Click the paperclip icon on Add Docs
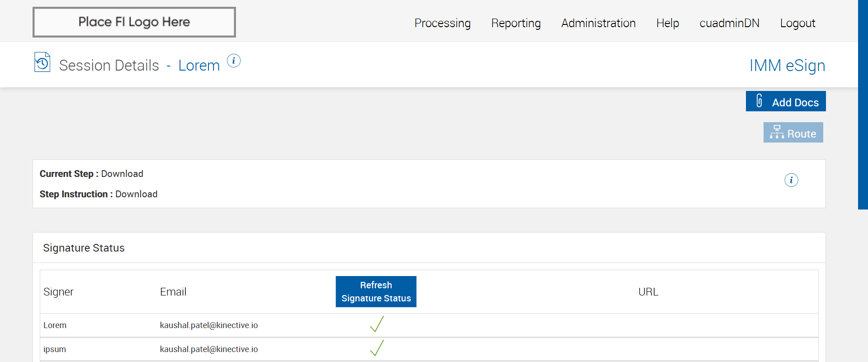The height and width of the screenshot is (362, 868). pyautogui.click(x=759, y=100)
